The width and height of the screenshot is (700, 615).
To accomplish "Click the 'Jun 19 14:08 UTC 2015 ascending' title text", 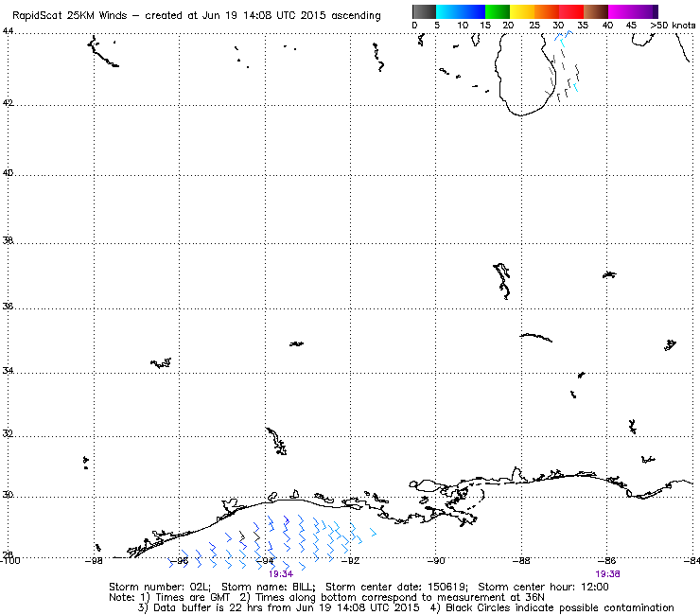I will (291, 15).
